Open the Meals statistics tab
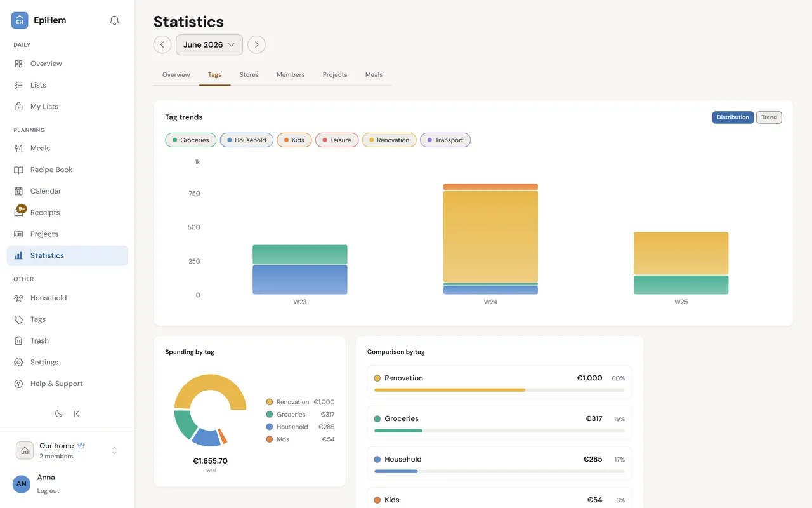Screen dimensions: 812x508 click(374, 75)
